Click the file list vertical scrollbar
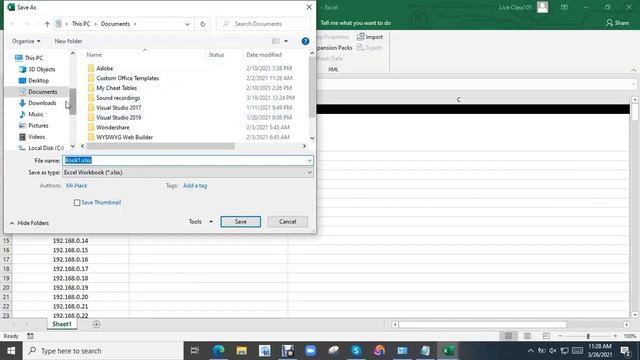The image size is (640, 360). [x=312, y=87]
